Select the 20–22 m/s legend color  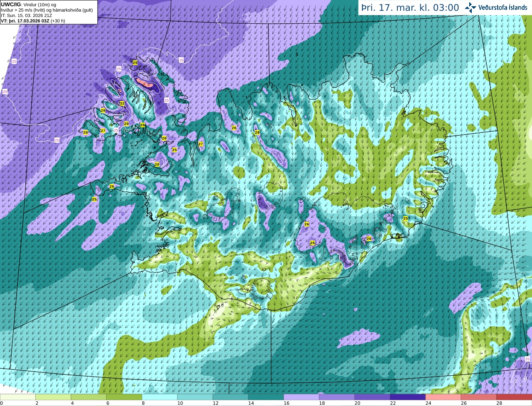(372, 397)
